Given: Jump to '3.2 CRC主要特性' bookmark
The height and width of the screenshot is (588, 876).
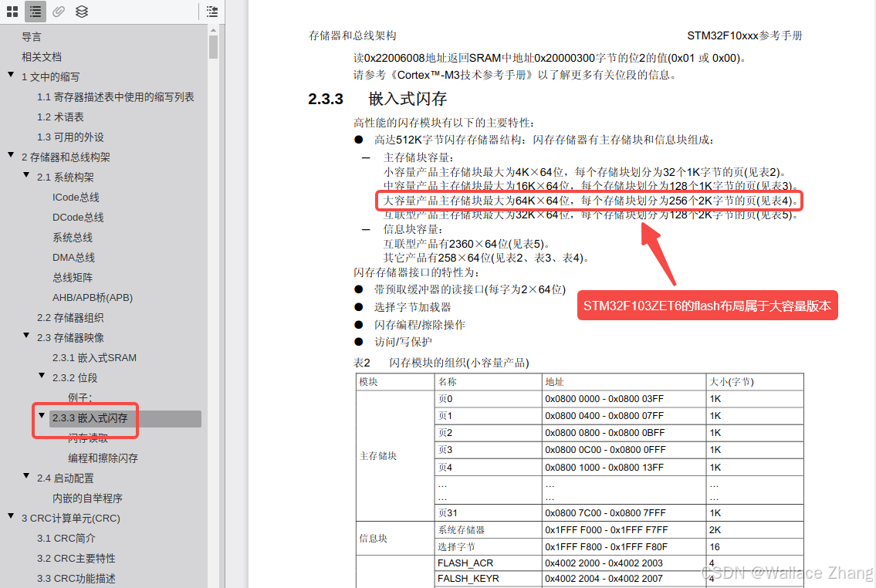Looking at the screenshot, I should click(76, 559).
